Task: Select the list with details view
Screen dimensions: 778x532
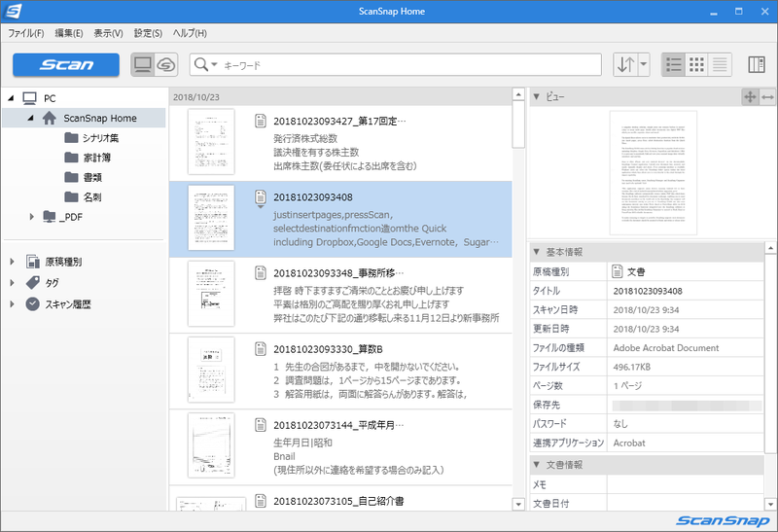Action: pyautogui.click(x=673, y=64)
